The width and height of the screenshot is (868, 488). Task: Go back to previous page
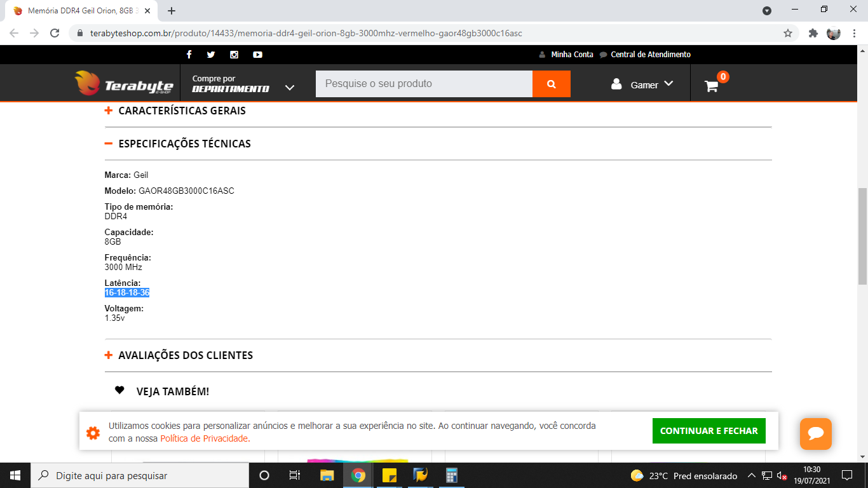14,33
